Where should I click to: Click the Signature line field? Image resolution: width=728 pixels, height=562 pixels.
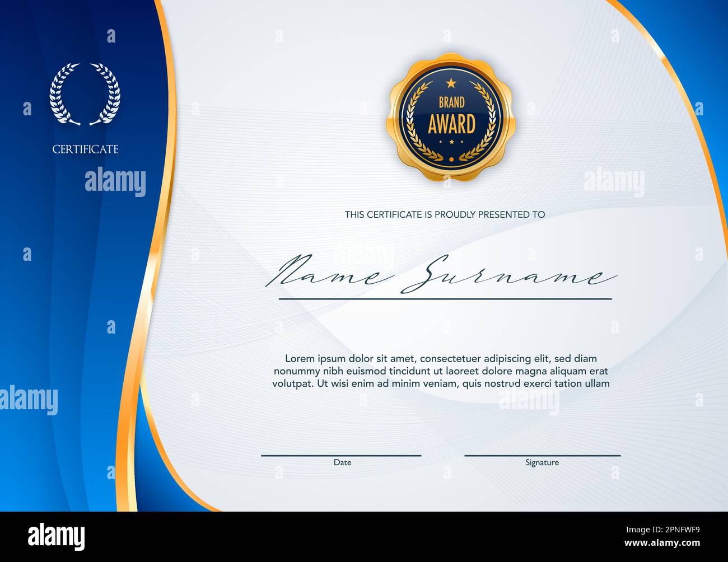coord(543,456)
